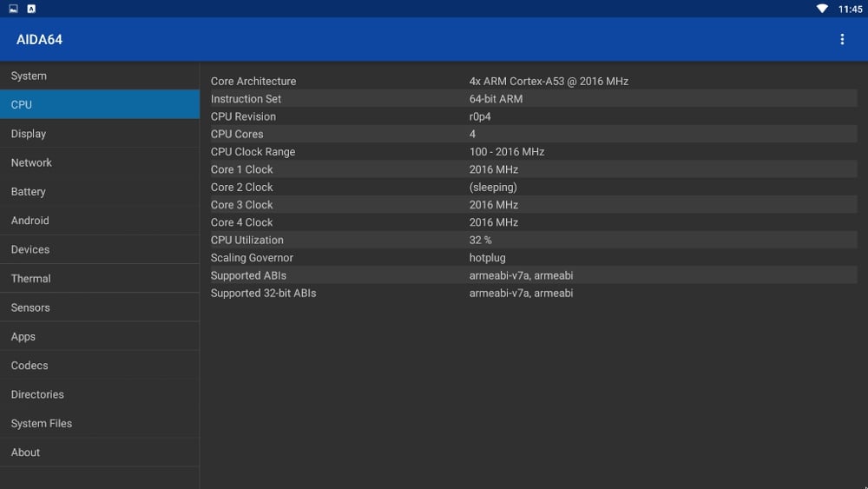Image resolution: width=868 pixels, height=489 pixels.
Task: Select the CPU Cores label
Action: (x=237, y=134)
